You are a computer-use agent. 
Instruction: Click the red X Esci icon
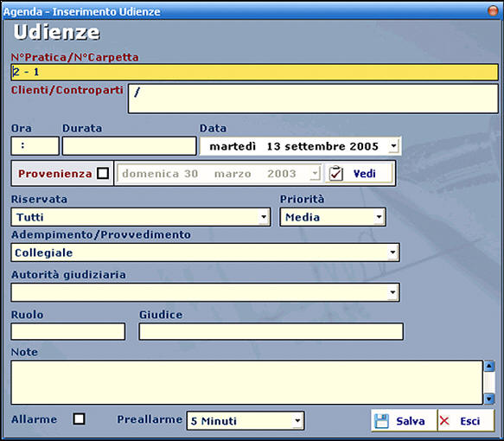click(x=444, y=421)
